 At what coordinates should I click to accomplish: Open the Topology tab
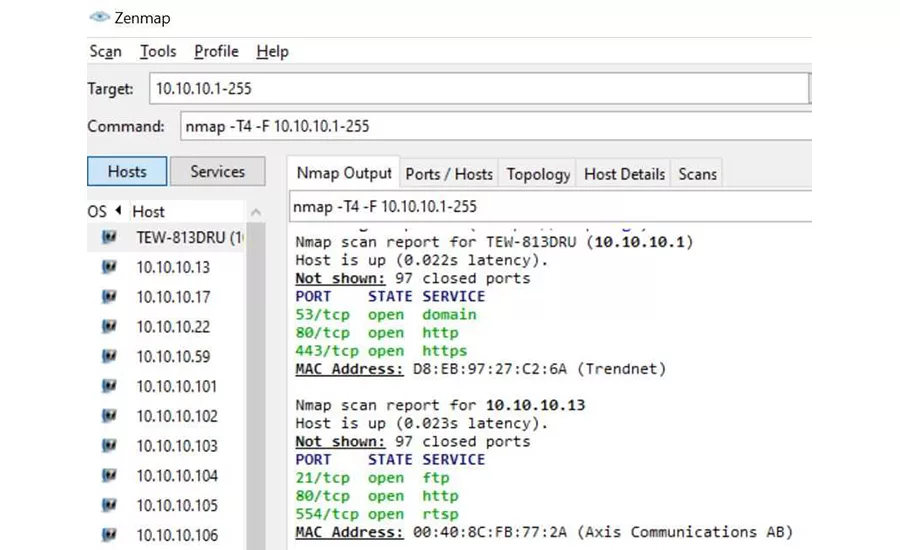(x=538, y=174)
